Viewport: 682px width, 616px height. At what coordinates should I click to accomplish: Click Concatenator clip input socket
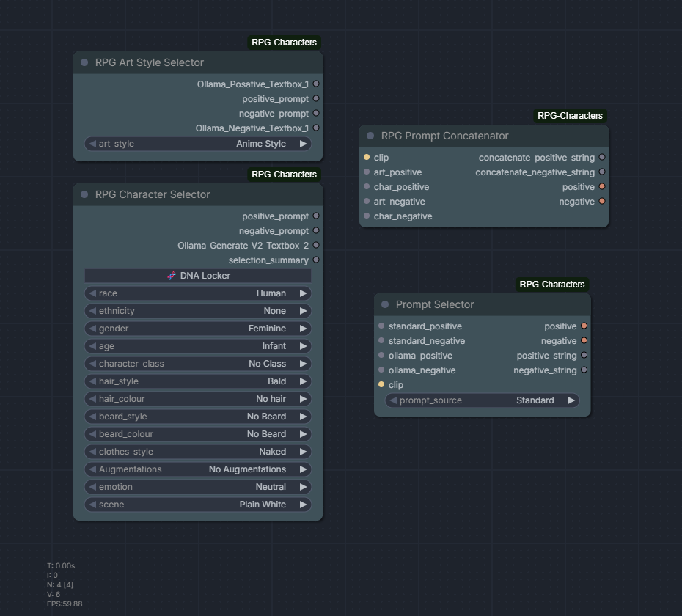367,157
